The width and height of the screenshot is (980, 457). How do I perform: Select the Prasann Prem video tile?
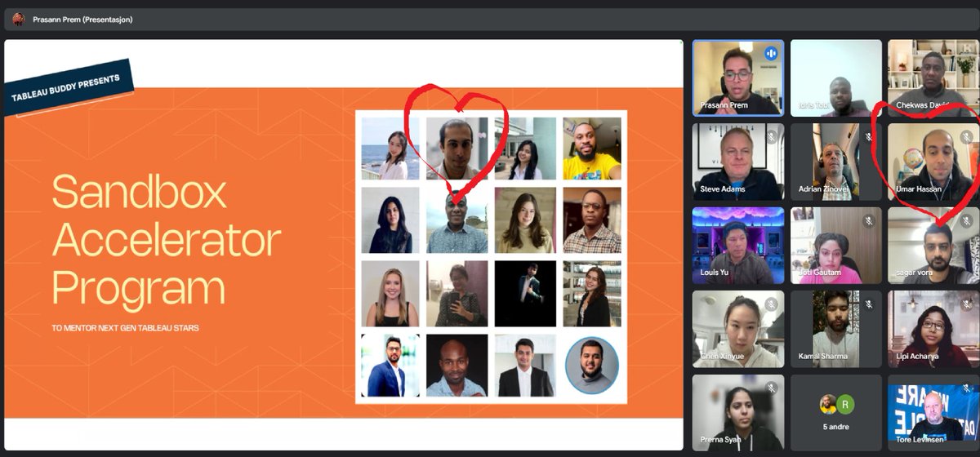738,78
